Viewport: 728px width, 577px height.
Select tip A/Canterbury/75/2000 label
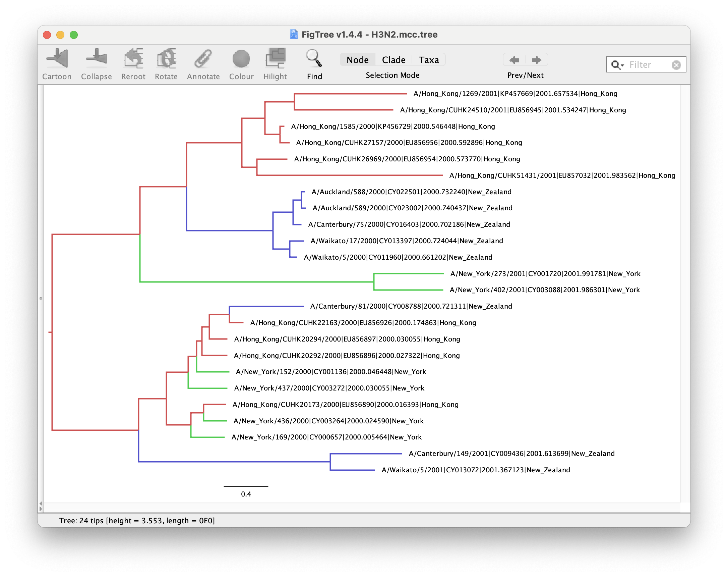point(409,224)
